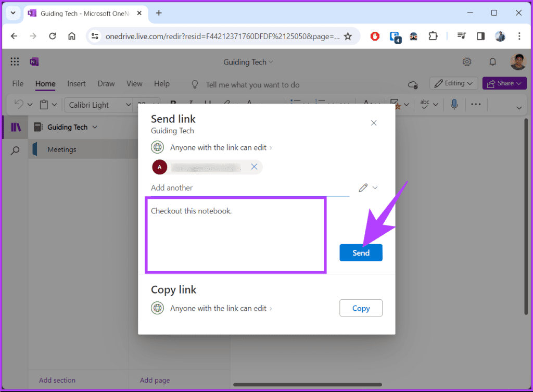Expand the Guiding Tech notebook dropdown
The image size is (533, 392).
tap(95, 127)
